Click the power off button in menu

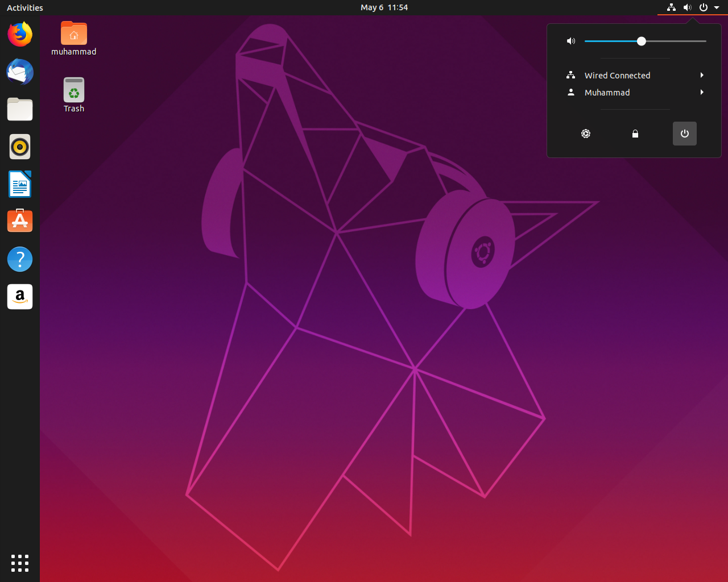685,134
